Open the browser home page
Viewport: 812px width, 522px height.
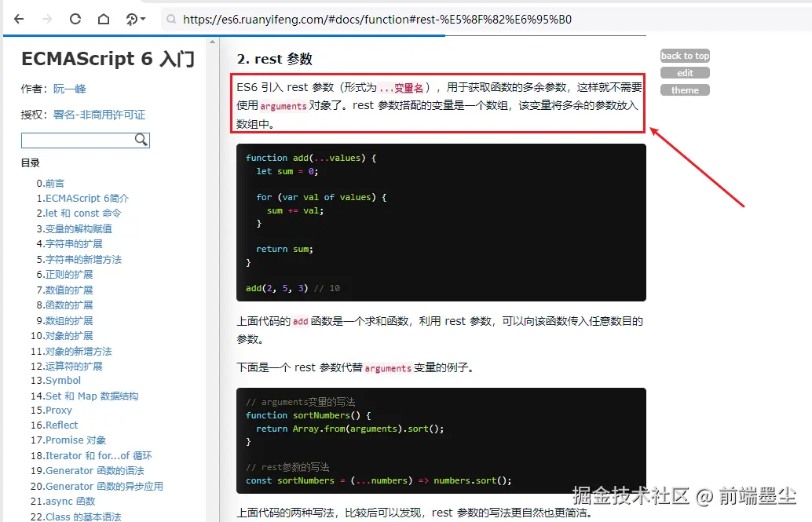coord(103,19)
